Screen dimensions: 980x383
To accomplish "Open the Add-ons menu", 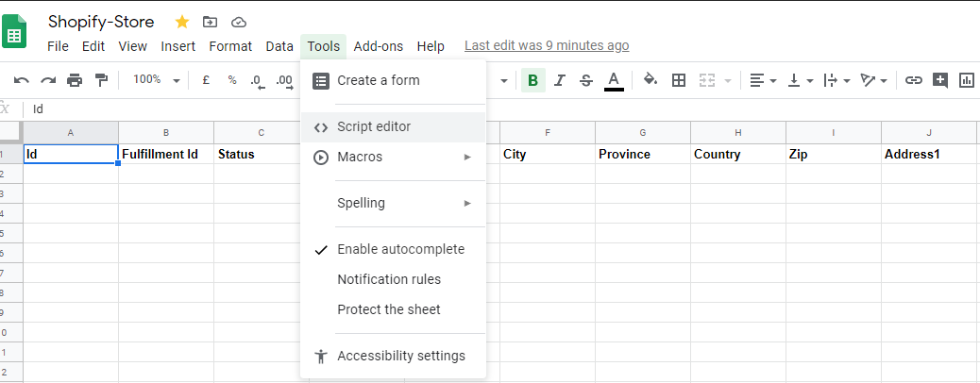I will (379, 46).
